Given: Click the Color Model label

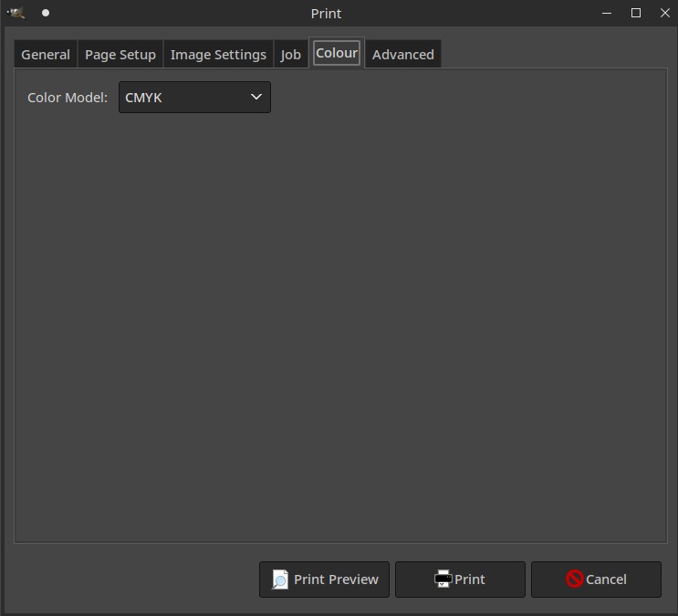Looking at the screenshot, I should (x=68, y=98).
